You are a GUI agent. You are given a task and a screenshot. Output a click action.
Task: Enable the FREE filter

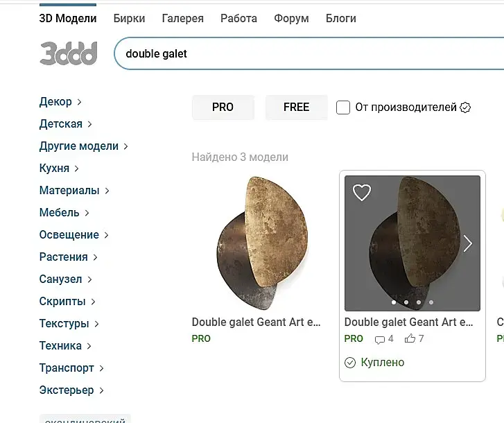(x=296, y=107)
